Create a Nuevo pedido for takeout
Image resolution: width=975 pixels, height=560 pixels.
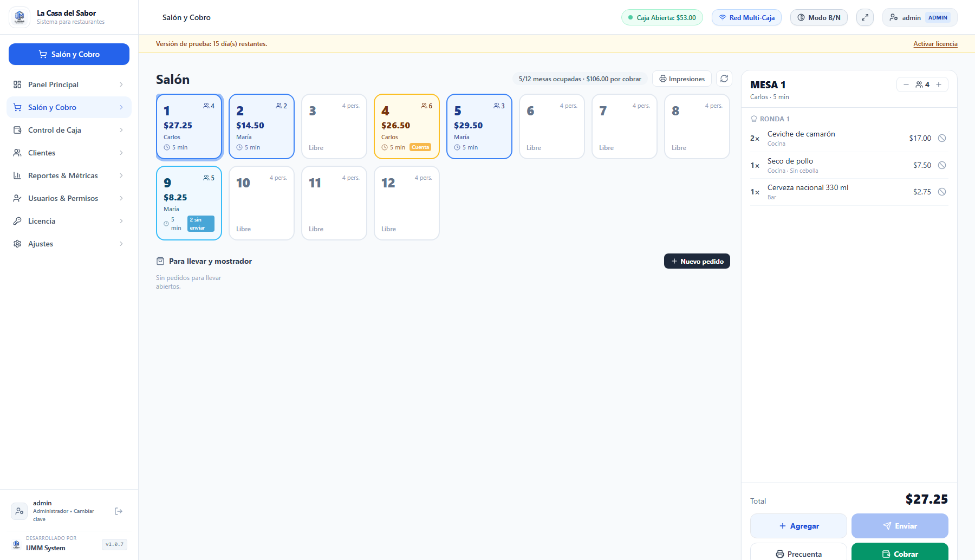697,261
